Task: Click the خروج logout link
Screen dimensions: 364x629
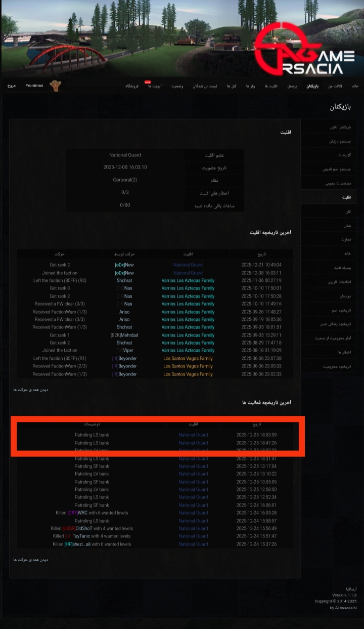Action: tap(12, 86)
